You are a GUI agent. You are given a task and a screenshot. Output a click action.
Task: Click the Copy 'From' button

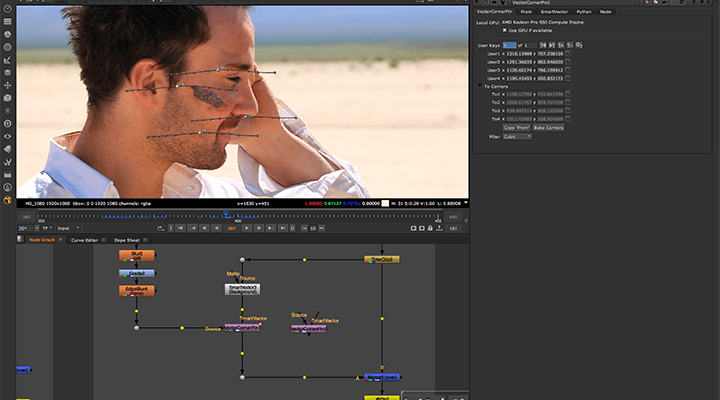coord(516,128)
